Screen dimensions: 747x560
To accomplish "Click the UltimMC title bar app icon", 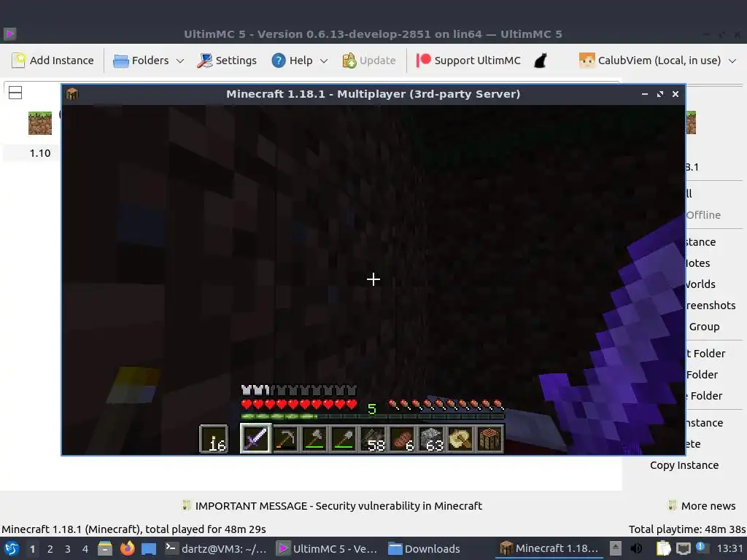I will 10,34.
